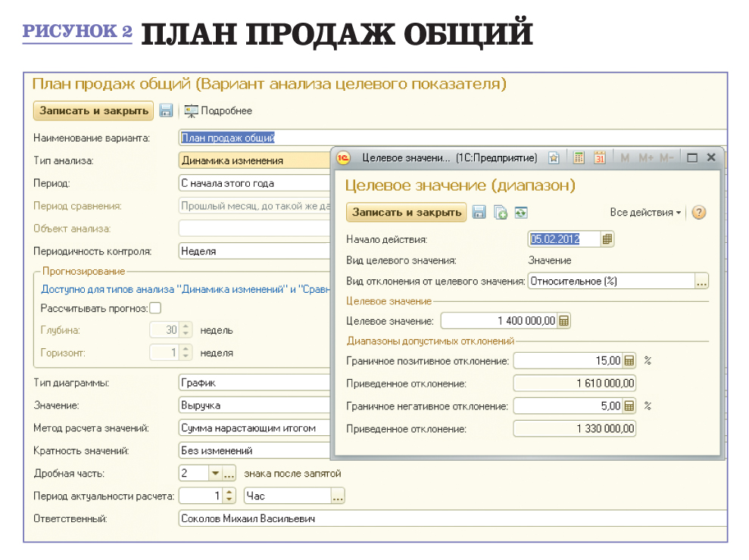Open Все действия dropdown menu
749x560 pixels.
(x=645, y=213)
